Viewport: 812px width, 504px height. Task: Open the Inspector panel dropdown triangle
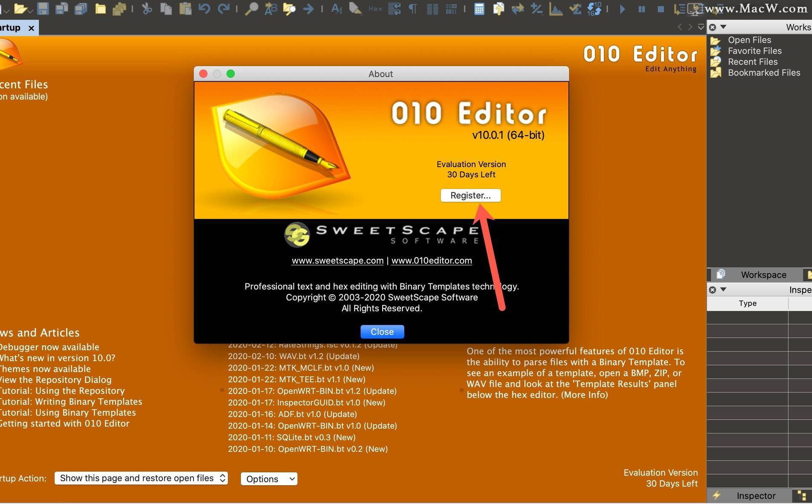723,290
